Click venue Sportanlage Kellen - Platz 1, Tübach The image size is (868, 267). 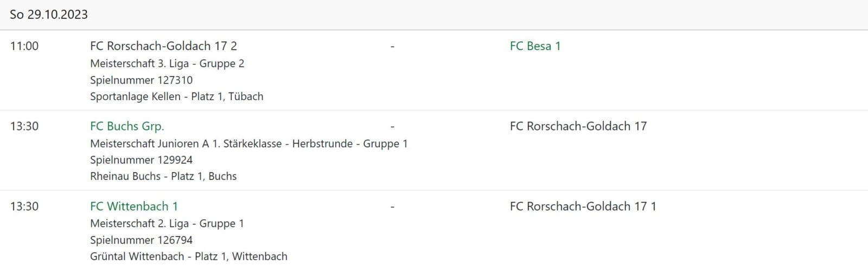pos(176,96)
